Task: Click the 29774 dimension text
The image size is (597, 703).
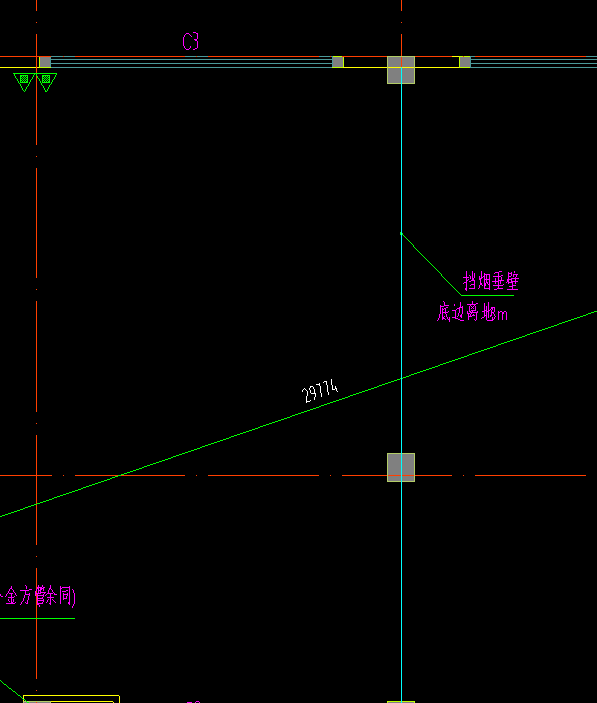Action: point(320,391)
